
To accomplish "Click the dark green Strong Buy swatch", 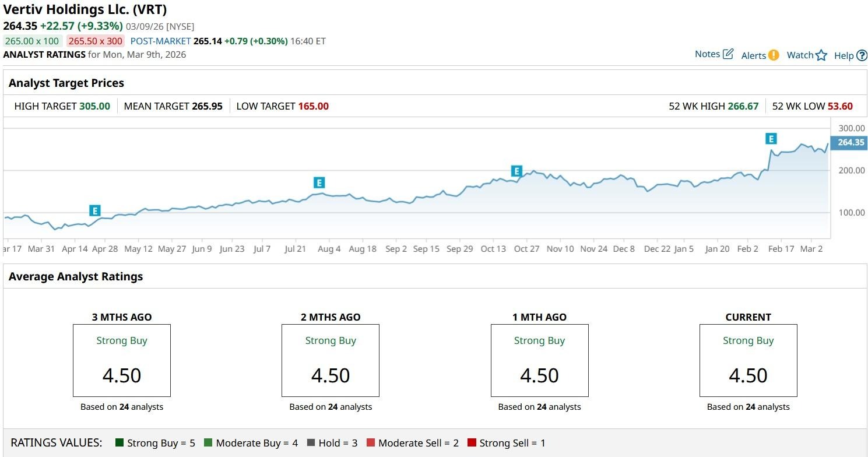I will pos(120,443).
